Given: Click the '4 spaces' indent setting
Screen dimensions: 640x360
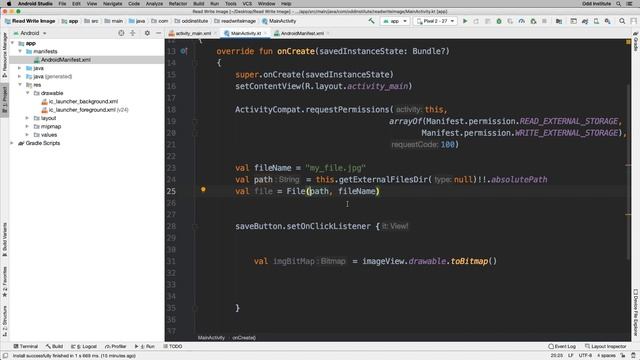Looking at the screenshot, I should (x=606, y=356).
